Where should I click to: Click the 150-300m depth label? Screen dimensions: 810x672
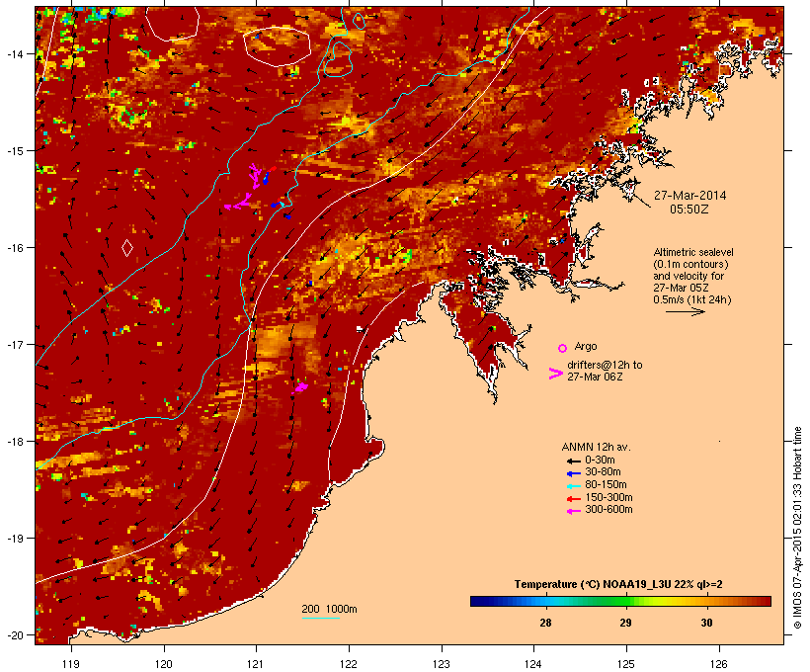click(x=608, y=497)
